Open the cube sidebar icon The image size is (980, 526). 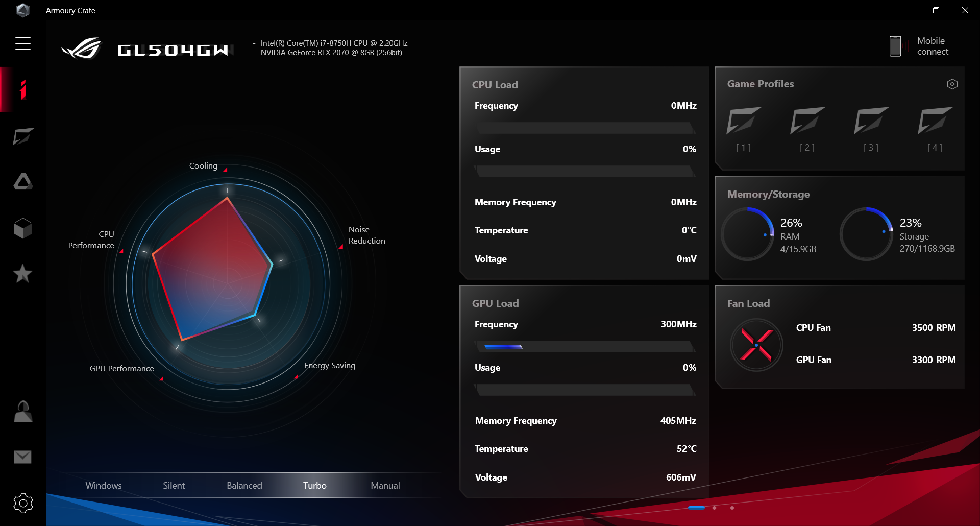coord(23,228)
